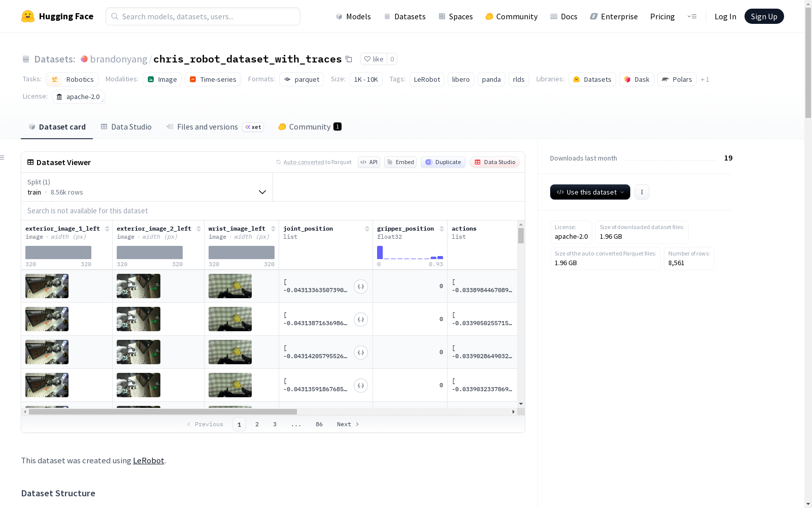Viewport: 812px width, 508px height.
Task: Open the Dataset card tab
Action: click(57, 127)
